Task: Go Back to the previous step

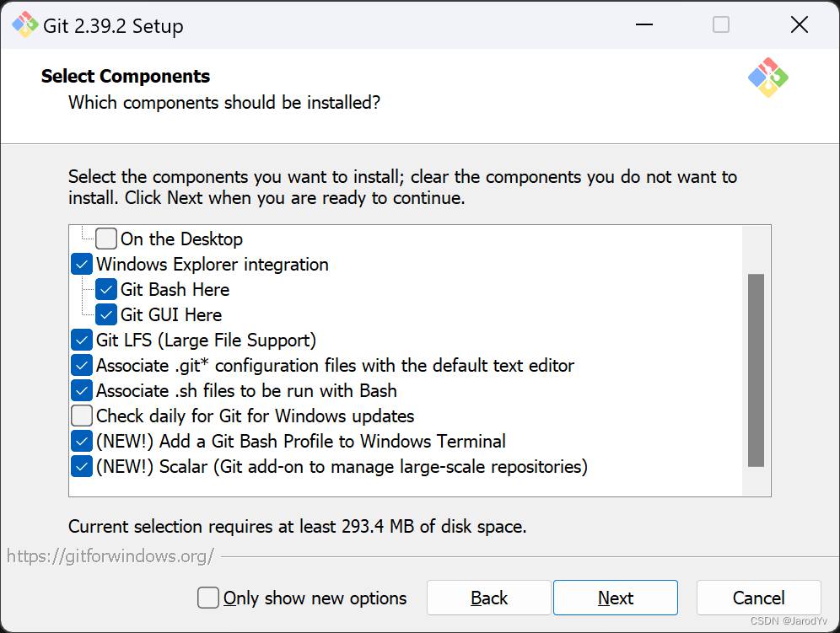Action: pos(489,598)
